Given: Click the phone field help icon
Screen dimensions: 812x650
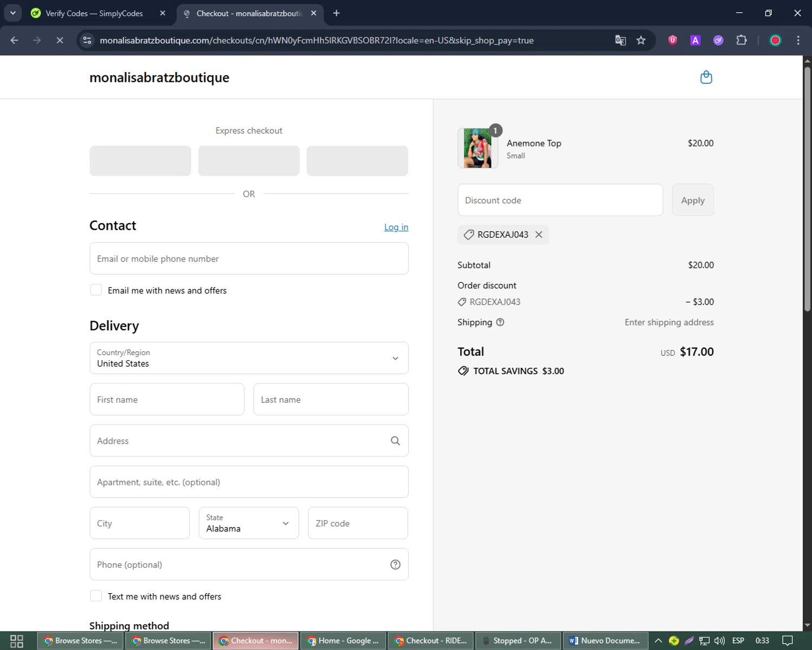Looking at the screenshot, I should point(395,564).
